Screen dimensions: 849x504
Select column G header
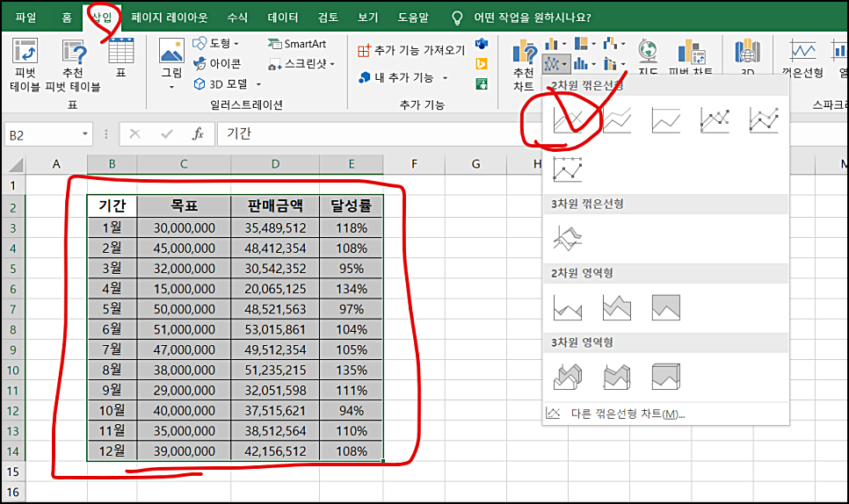pyautogui.click(x=475, y=164)
